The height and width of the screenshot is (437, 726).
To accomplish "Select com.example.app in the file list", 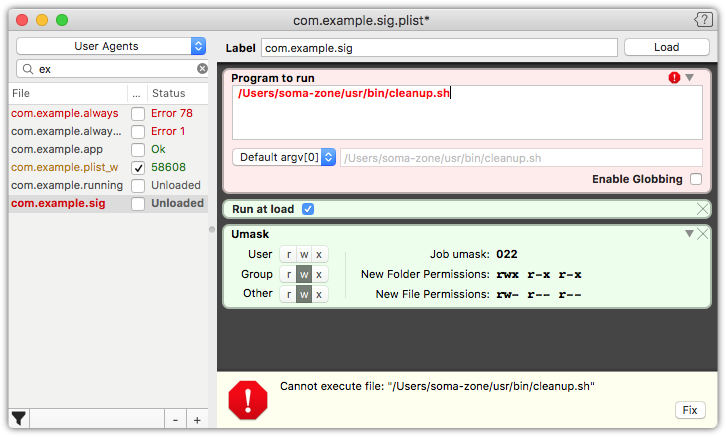I will coord(57,149).
